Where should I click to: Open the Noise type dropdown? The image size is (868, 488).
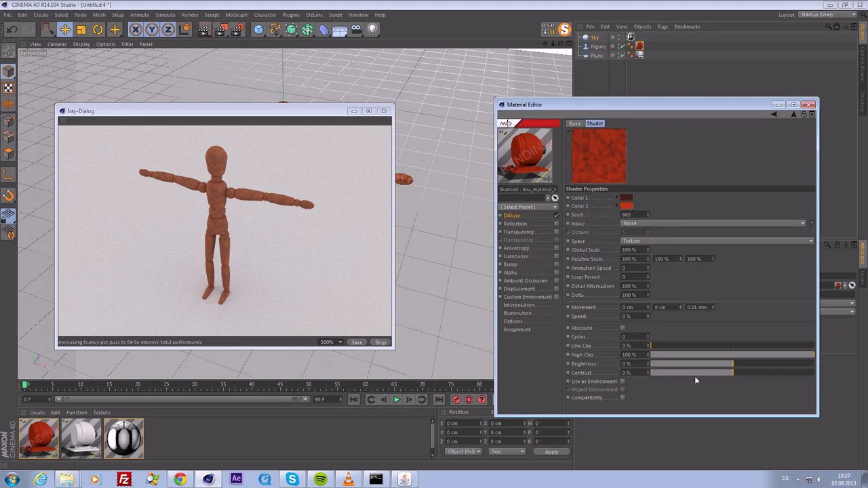[x=713, y=223]
